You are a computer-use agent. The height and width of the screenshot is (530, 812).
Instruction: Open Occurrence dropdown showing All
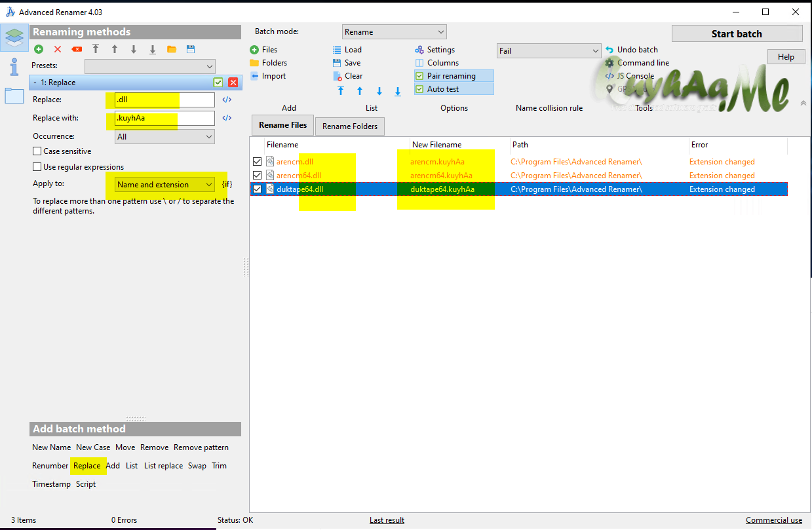point(164,137)
